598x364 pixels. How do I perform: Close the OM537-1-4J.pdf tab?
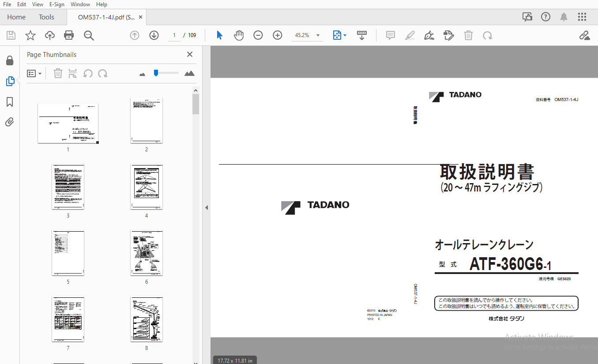click(141, 17)
